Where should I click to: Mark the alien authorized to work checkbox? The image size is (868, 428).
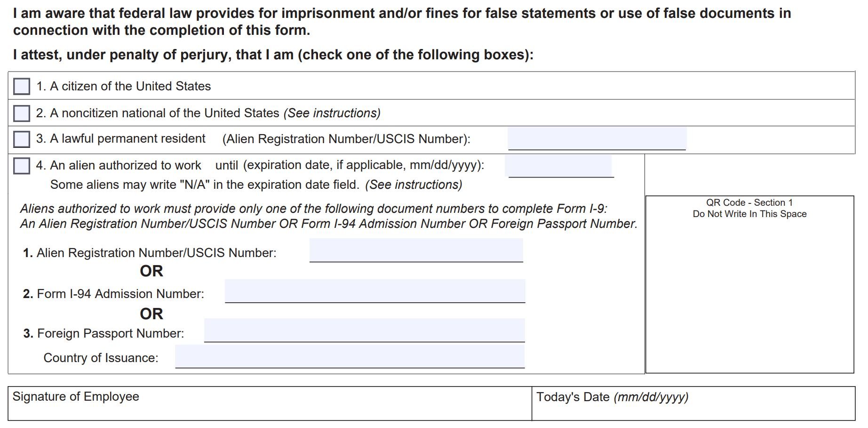pos(22,165)
